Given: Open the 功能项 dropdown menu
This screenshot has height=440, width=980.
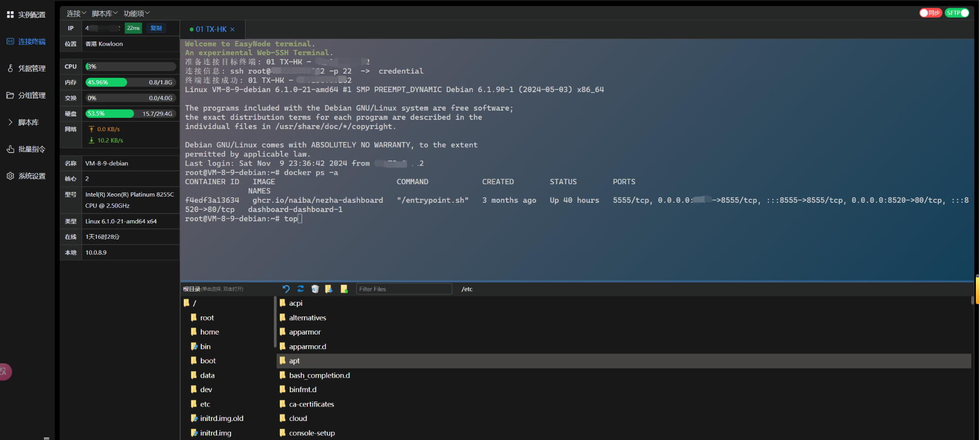Looking at the screenshot, I should (x=136, y=13).
